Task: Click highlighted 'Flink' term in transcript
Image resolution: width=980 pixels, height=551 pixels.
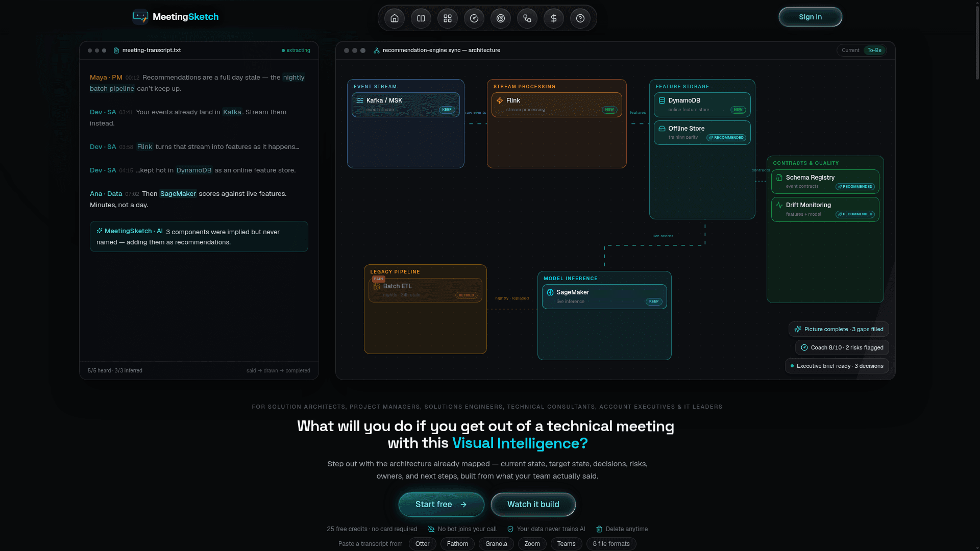Action: click(x=144, y=147)
